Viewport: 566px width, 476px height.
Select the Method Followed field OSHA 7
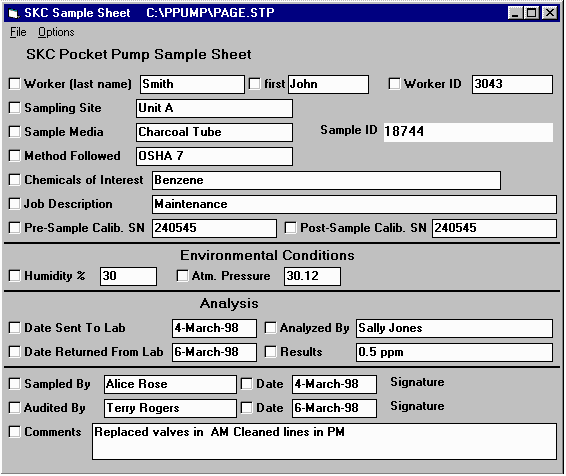(214, 156)
